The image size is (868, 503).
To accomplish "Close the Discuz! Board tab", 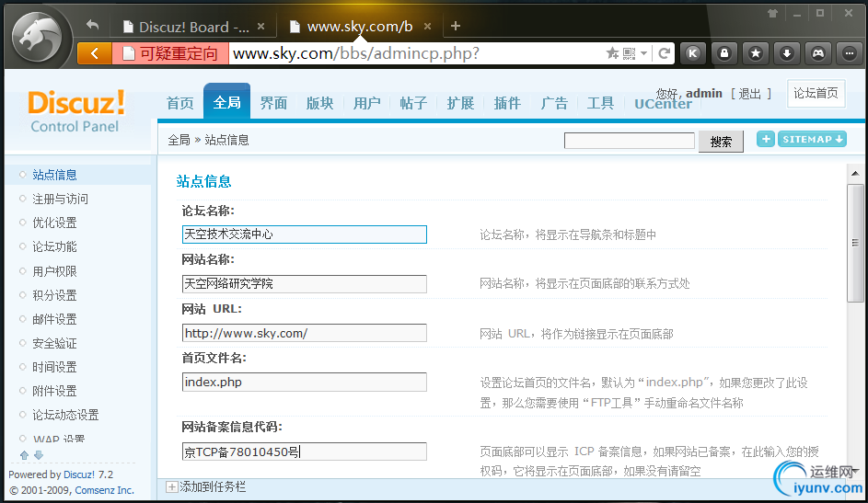I will [260, 26].
